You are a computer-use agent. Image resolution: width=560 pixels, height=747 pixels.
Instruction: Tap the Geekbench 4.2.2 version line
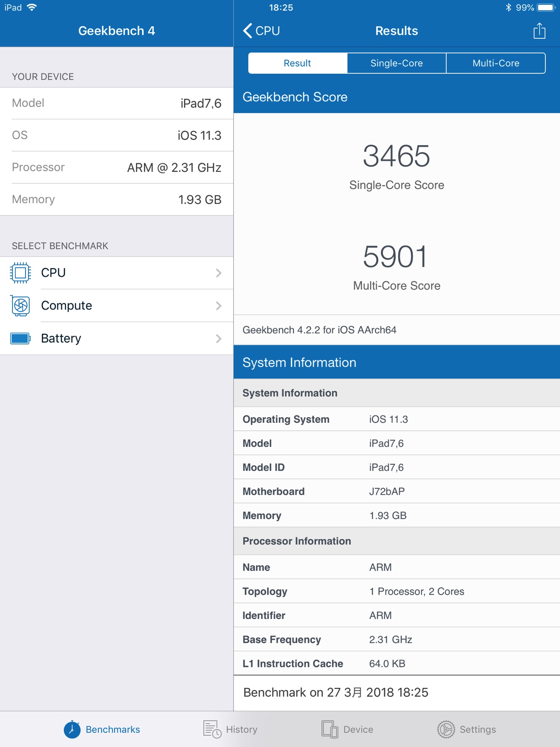320,330
